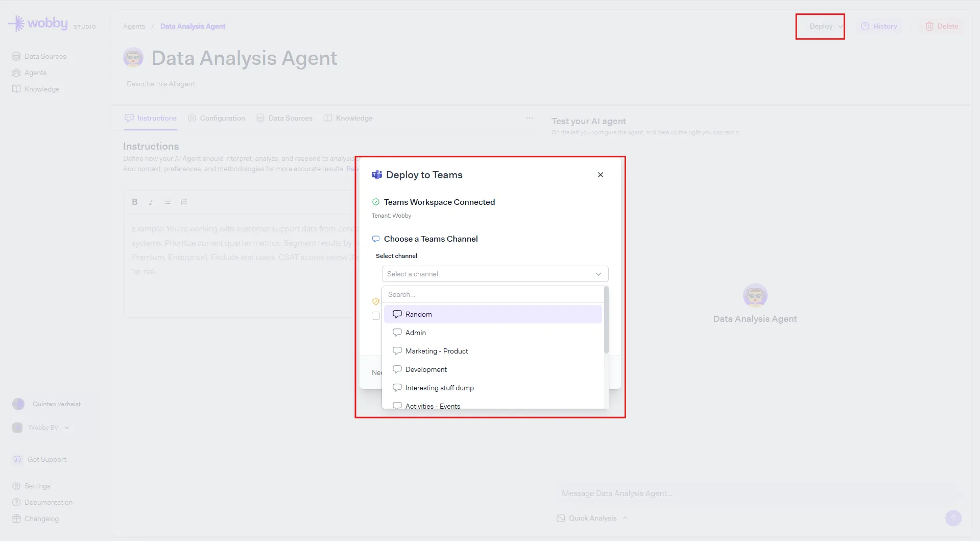Screen dimensions: 980x541
Task: Open the three-dots more options menu
Action: click(x=529, y=118)
